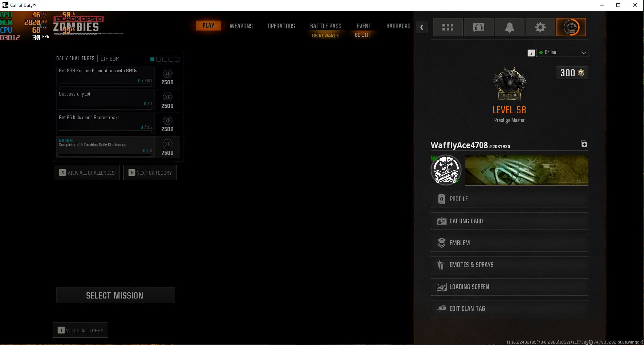The image size is (644, 345).
Task: Click the SMG eliminations challenge row
Action: pyautogui.click(x=118, y=77)
